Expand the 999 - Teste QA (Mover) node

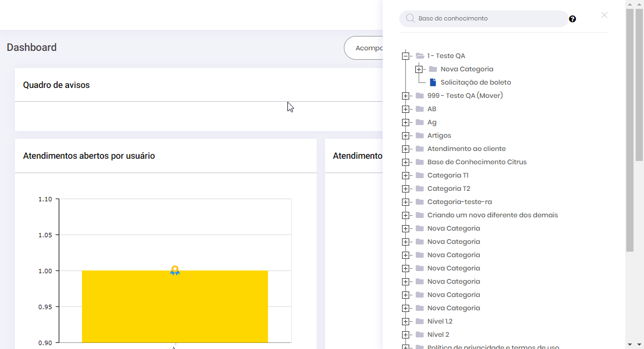point(406,96)
